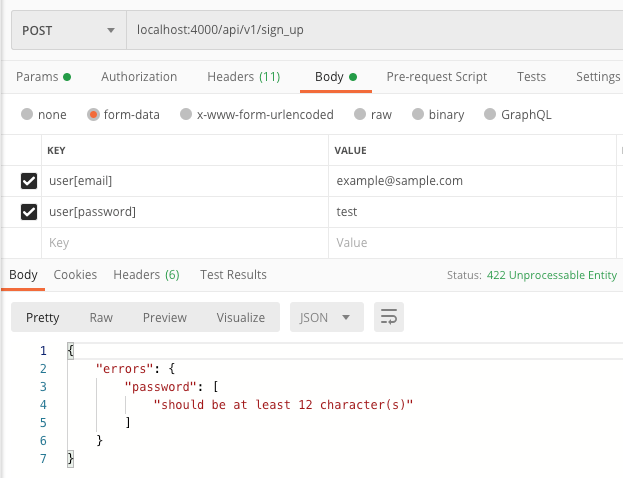623x478 pixels.
Task: Open the response Cookies tab
Action: pyautogui.click(x=75, y=275)
